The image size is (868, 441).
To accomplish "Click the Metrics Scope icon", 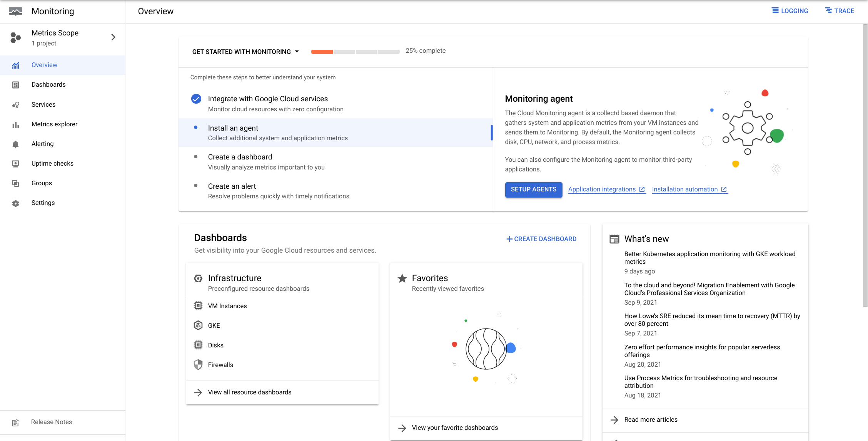I will [16, 38].
